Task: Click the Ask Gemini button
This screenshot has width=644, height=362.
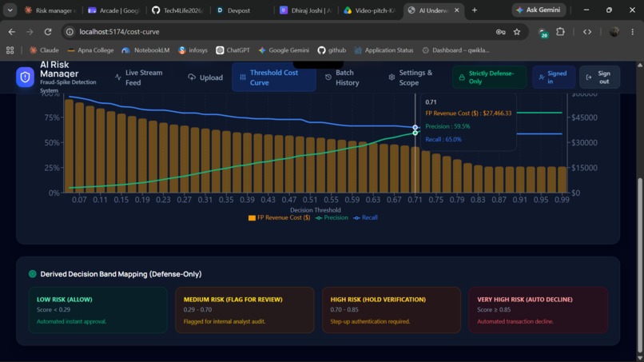Action: point(539,10)
